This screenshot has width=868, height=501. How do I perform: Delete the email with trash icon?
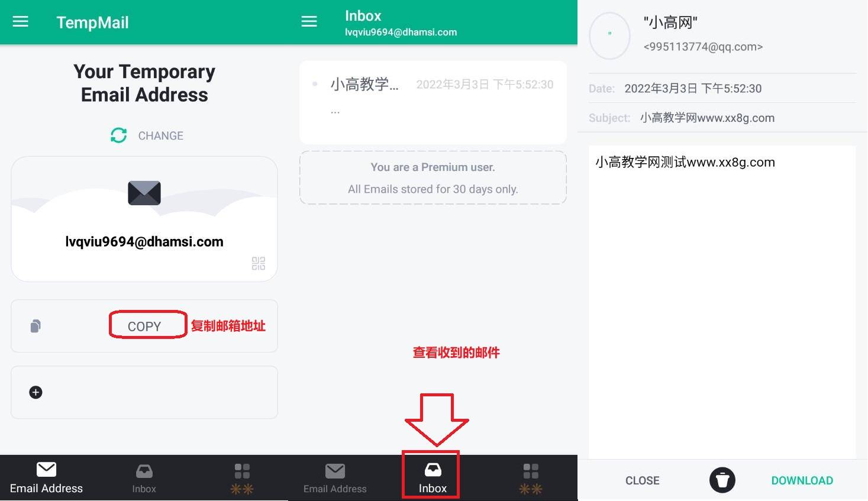click(x=722, y=480)
